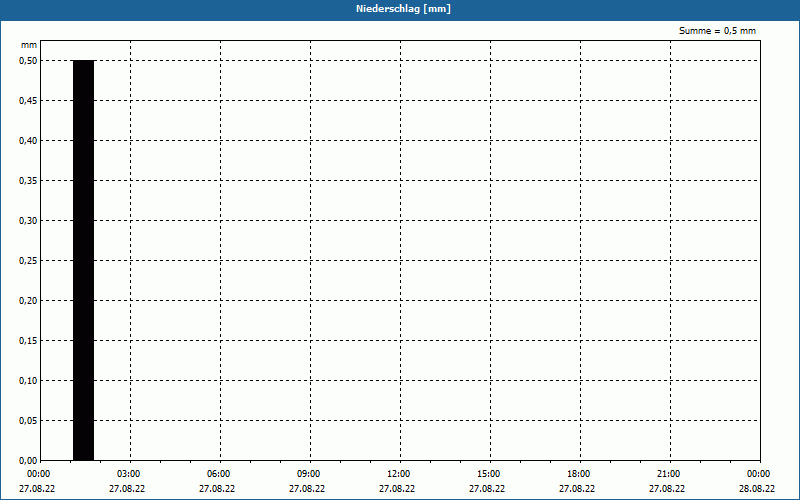Click the 0,50 y-axis value
800x500 pixels.
tap(28, 61)
